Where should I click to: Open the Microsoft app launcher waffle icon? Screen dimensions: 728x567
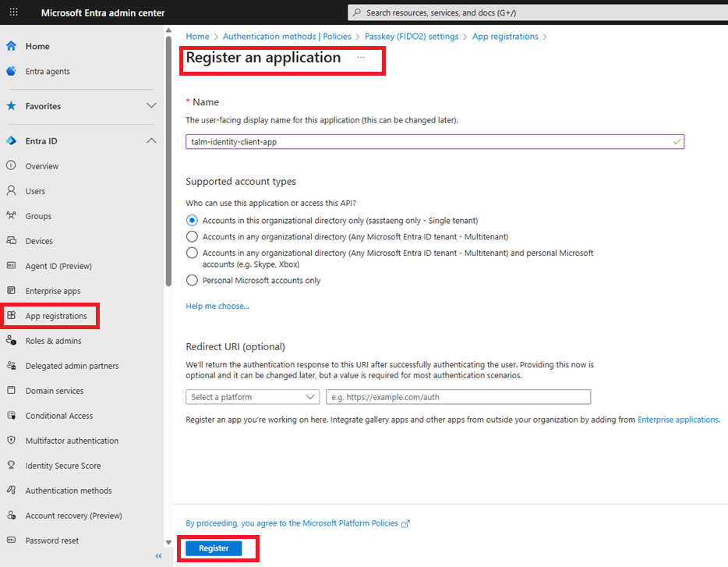tap(13, 12)
